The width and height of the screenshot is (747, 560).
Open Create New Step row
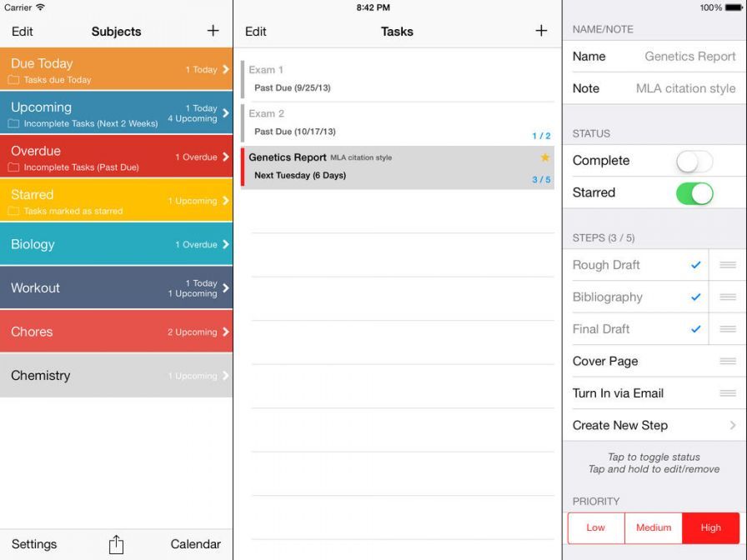coord(654,425)
